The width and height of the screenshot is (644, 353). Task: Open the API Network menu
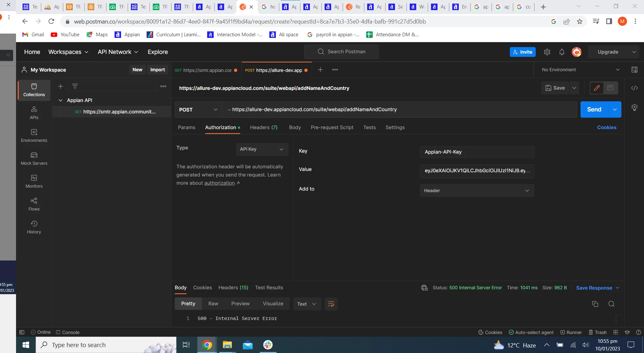pyautogui.click(x=118, y=52)
